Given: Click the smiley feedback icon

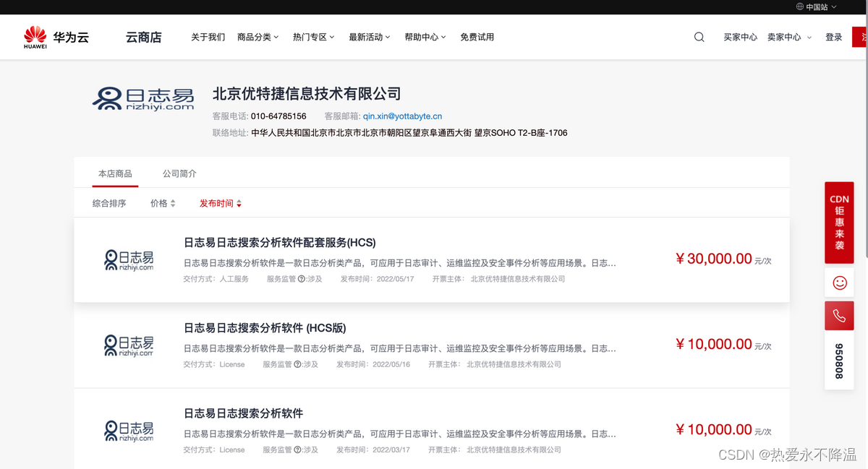Looking at the screenshot, I should pyautogui.click(x=839, y=283).
